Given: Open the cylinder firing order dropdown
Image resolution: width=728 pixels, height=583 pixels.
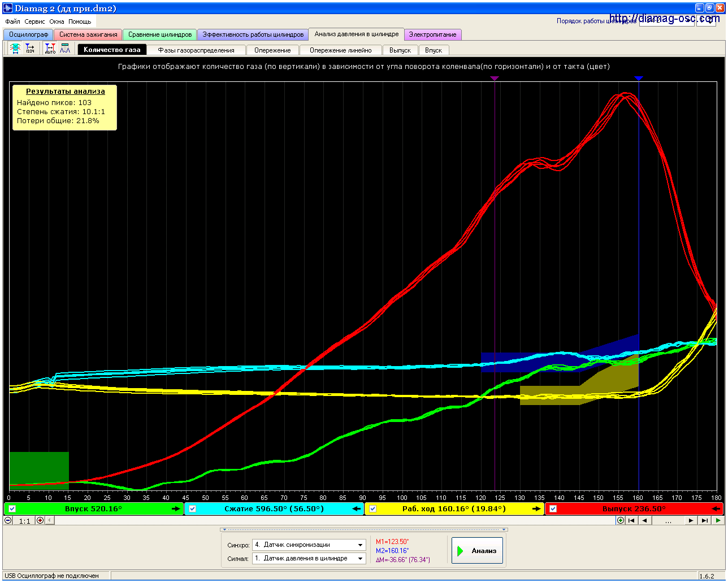Looking at the screenshot, I should [x=666, y=21].
